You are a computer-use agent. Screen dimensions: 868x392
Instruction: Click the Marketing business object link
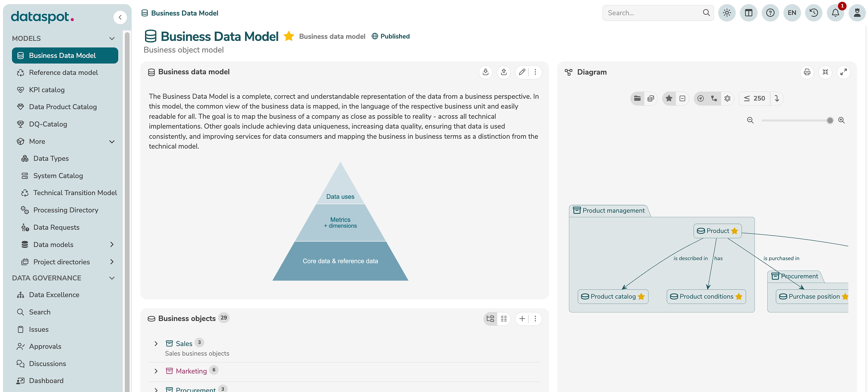(191, 371)
